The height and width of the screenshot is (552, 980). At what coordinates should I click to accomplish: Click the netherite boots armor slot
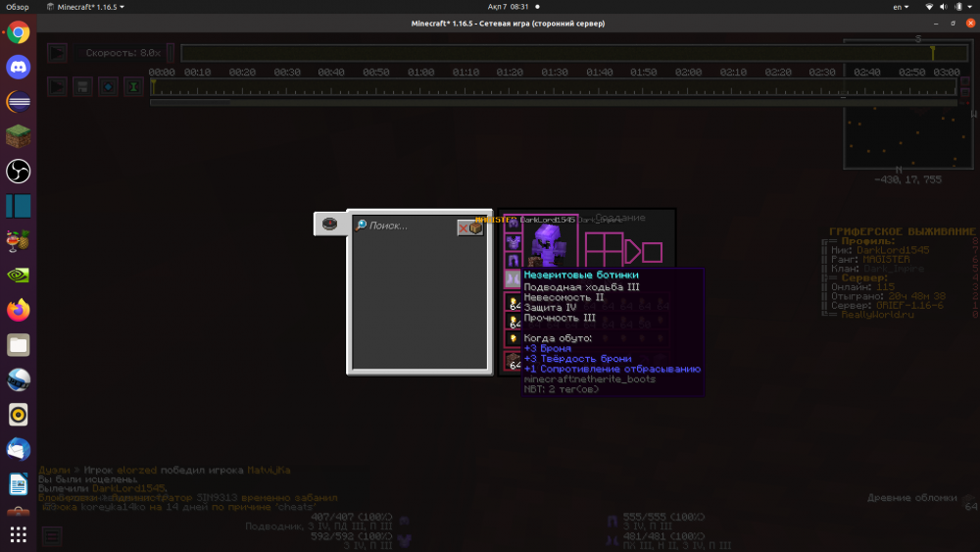coord(514,279)
